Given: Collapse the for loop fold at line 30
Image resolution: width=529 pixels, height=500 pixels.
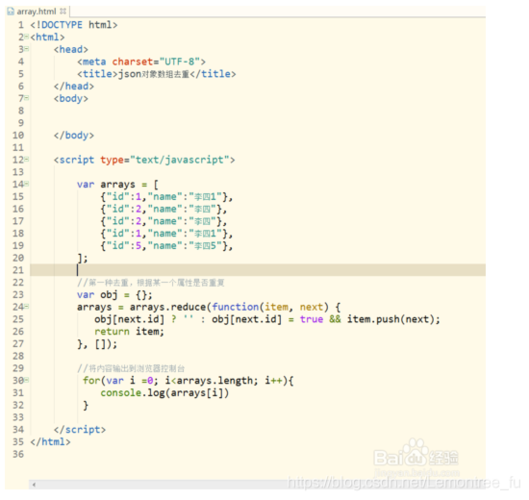Looking at the screenshot, I should point(27,380).
